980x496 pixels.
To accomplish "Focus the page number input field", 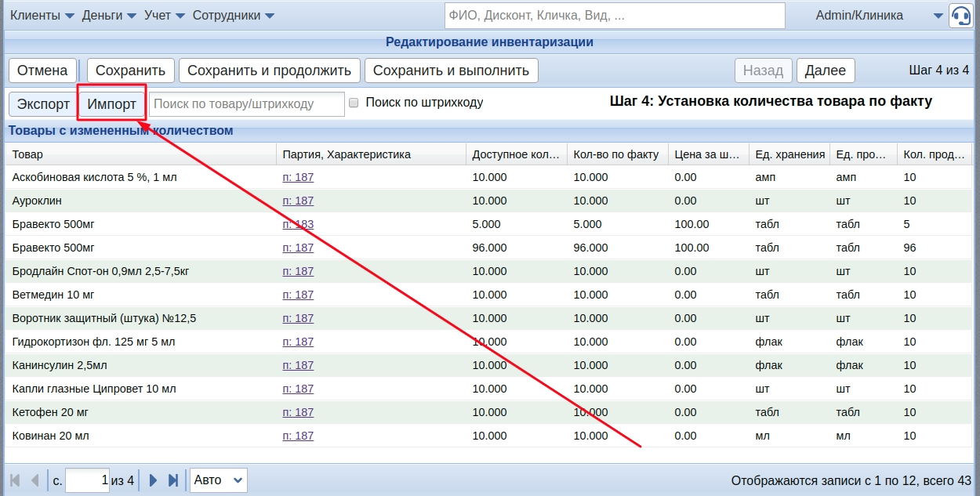I will point(87,480).
